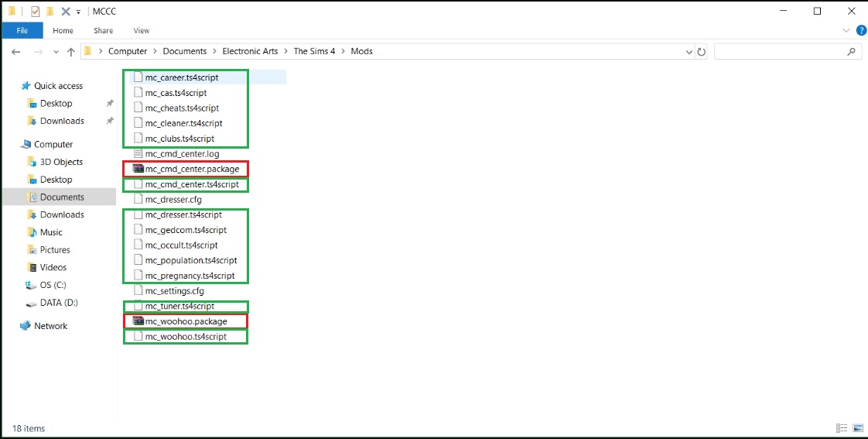Click Properties icon in title bar toolbar

36,11
